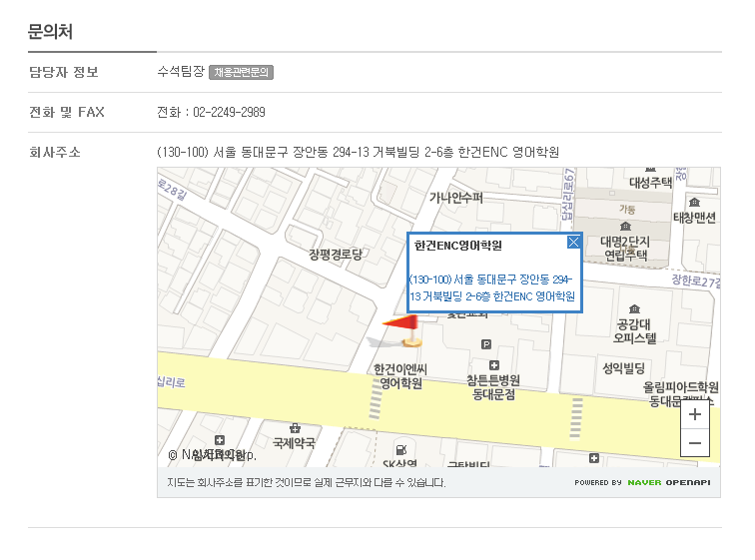Click 한건이엔씨 영어학원 map label

pyautogui.click(x=400, y=376)
